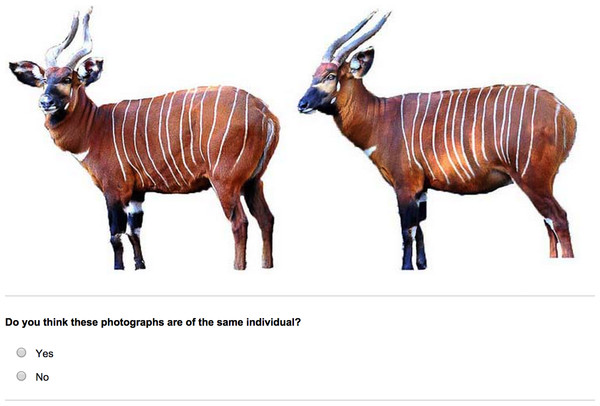
Task: Click the right bongo's face
Action: 318,90
